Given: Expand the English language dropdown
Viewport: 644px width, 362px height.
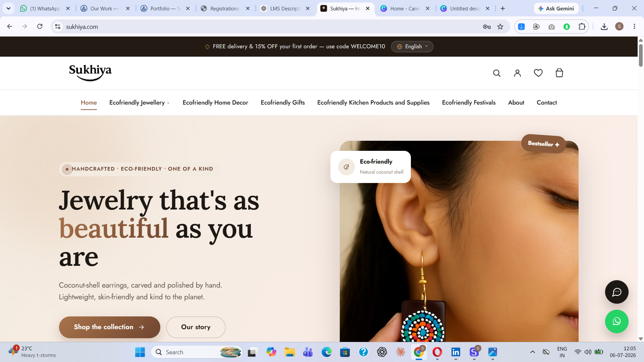Looking at the screenshot, I should pyautogui.click(x=412, y=47).
